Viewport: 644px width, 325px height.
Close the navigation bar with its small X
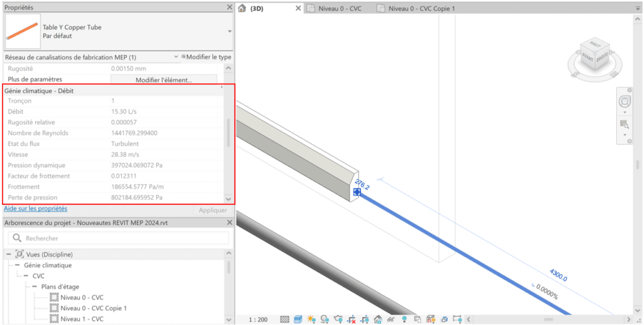click(630, 90)
